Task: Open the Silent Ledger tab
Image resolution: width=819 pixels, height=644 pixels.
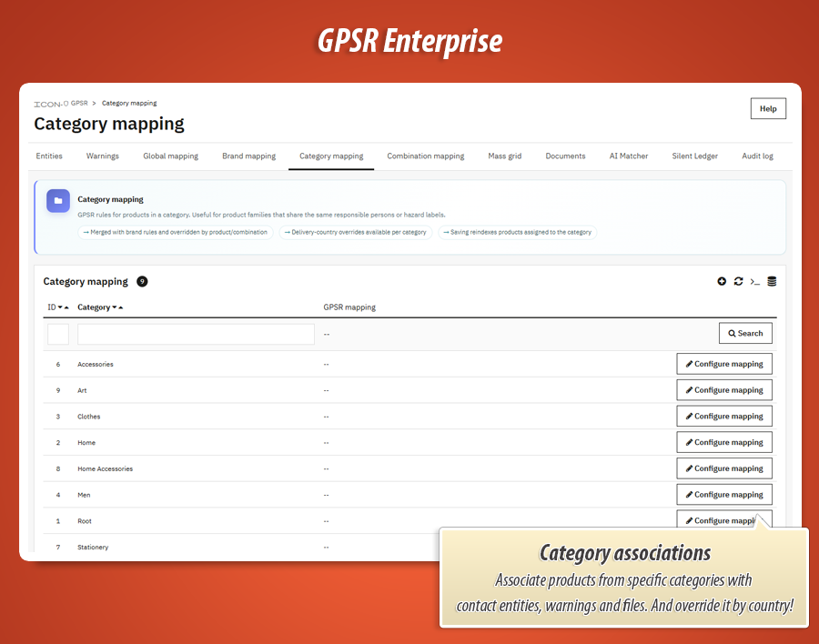Action: (694, 156)
